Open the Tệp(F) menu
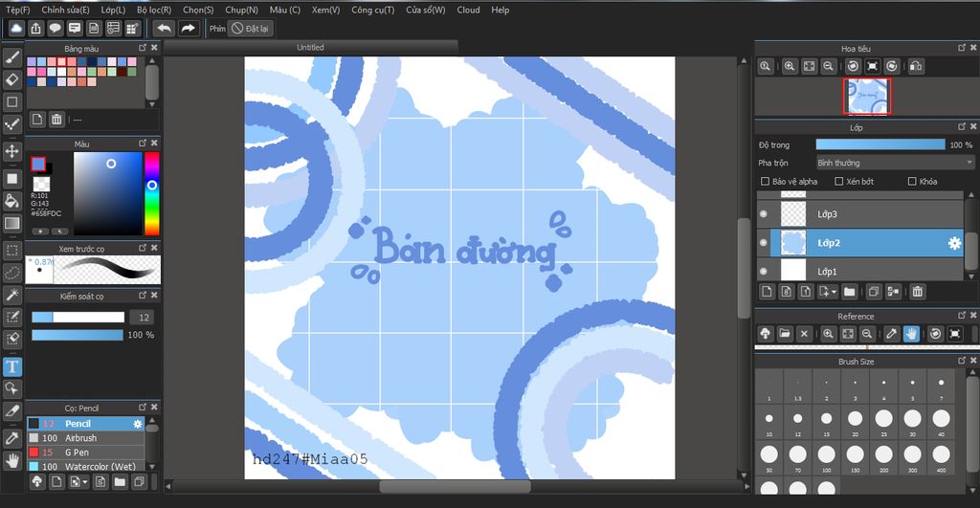The image size is (980, 508). click(17, 10)
